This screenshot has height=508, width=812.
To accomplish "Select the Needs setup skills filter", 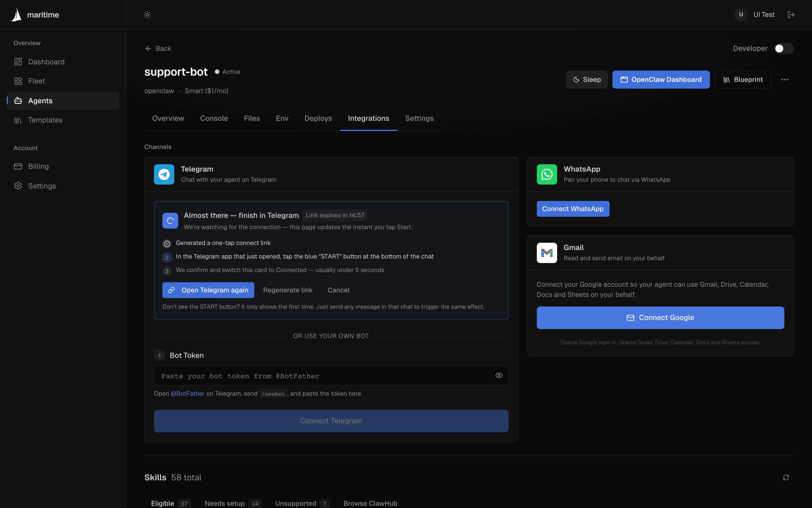I will [x=233, y=503].
